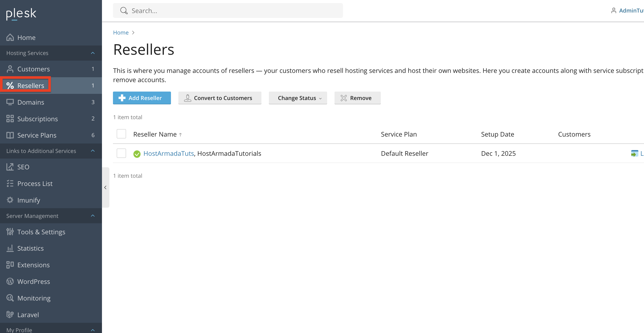Click the Process List icon

[10, 184]
